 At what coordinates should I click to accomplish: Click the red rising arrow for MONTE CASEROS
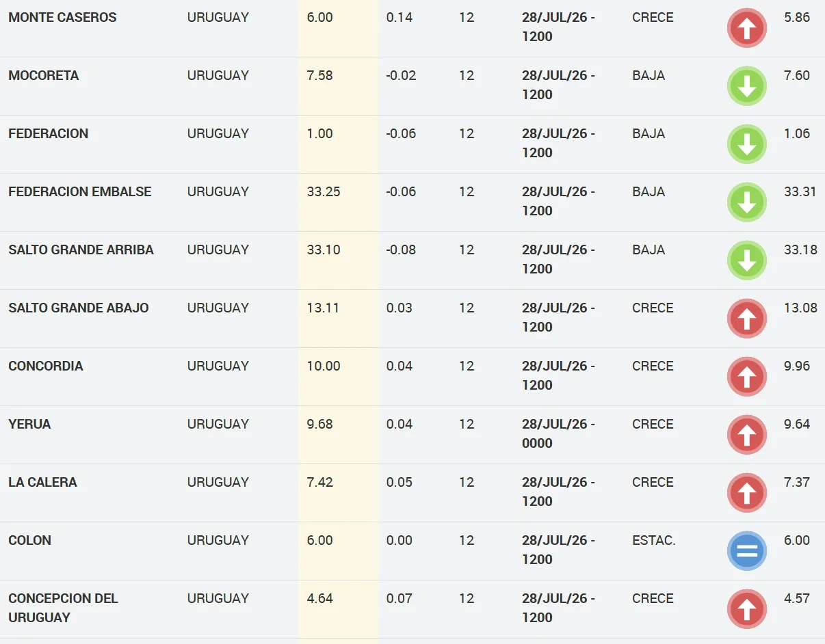(x=746, y=28)
